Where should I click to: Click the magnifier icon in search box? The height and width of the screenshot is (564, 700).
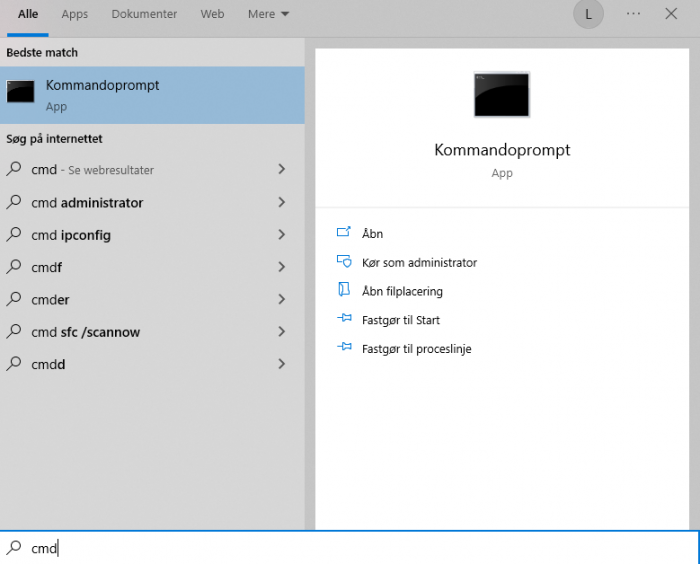pos(14,547)
